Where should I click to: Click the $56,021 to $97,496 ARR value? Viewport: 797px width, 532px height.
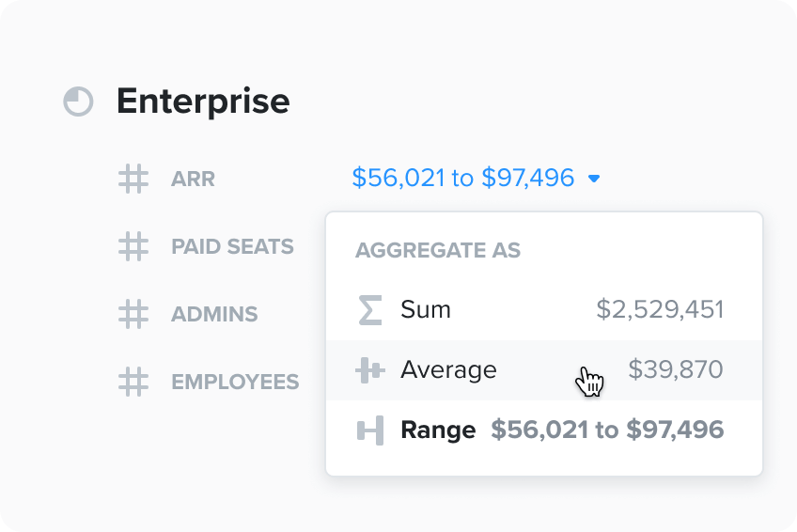click(462, 178)
